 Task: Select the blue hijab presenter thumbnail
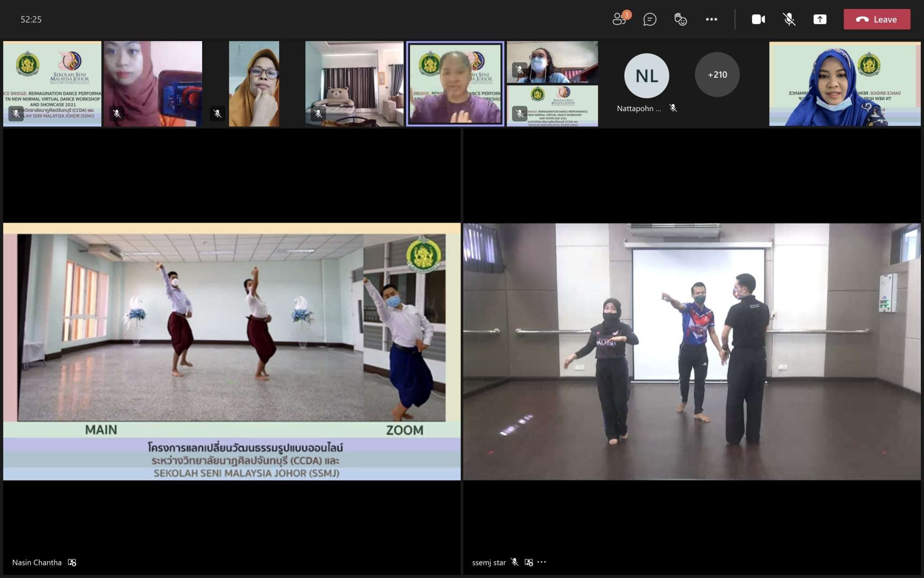pyautogui.click(x=845, y=84)
